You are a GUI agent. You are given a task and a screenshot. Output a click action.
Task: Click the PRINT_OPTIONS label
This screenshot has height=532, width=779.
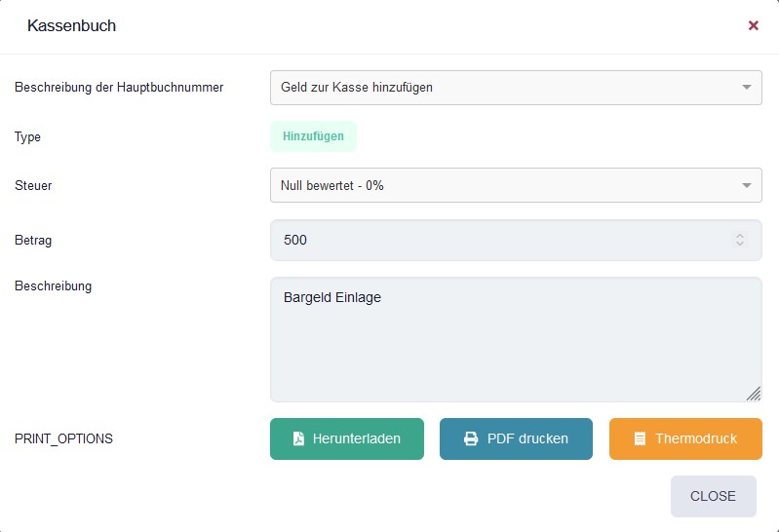pos(63,438)
